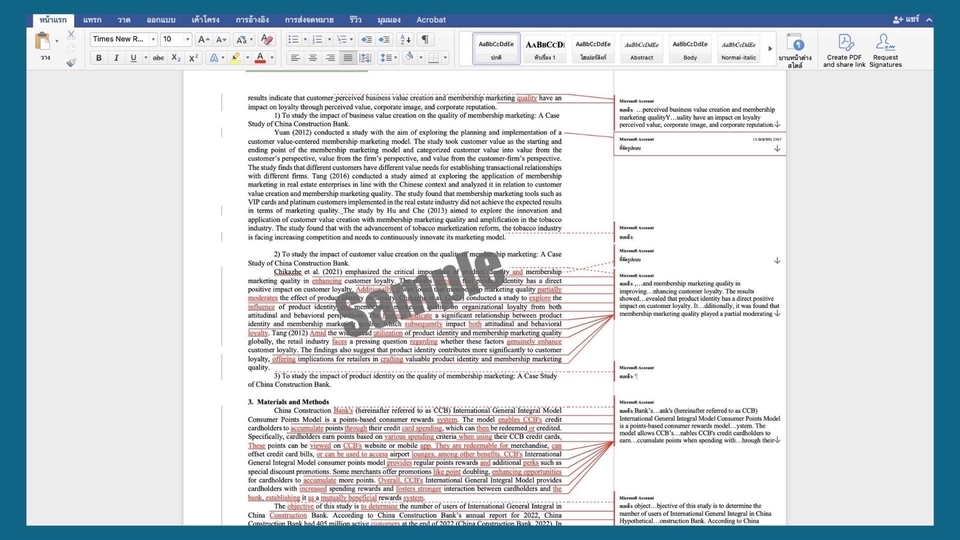Apply subscript formatting

coord(176,58)
